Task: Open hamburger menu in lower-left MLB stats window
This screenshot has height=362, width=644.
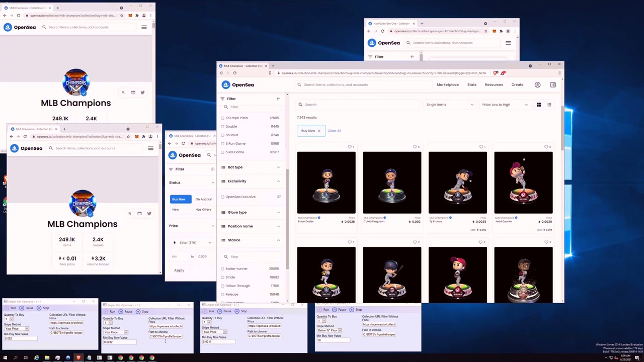Action: [150, 148]
